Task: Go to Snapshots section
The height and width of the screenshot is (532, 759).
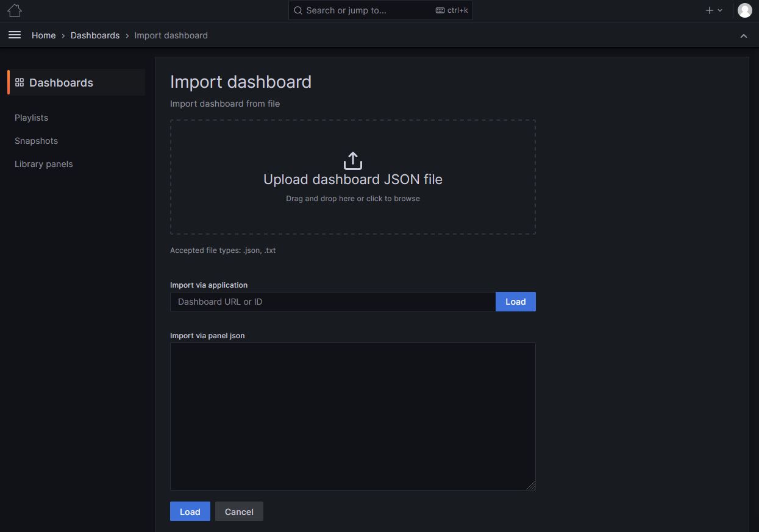Action: tap(36, 141)
